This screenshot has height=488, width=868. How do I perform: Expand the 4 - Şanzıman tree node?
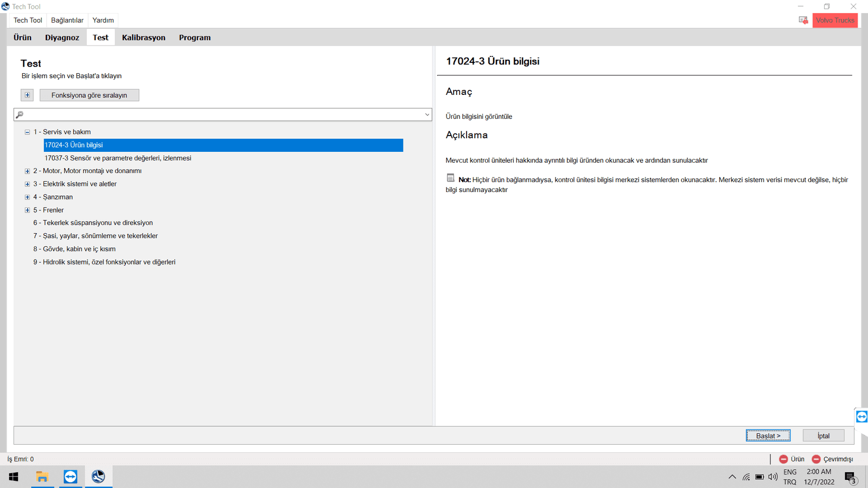[x=27, y=197]
